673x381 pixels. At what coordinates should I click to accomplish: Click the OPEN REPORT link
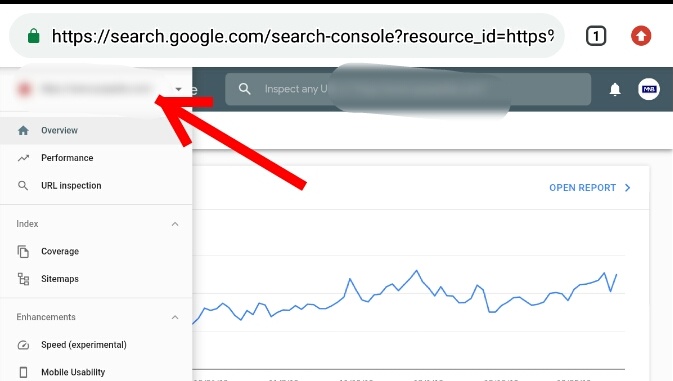[x=590, y=188]
